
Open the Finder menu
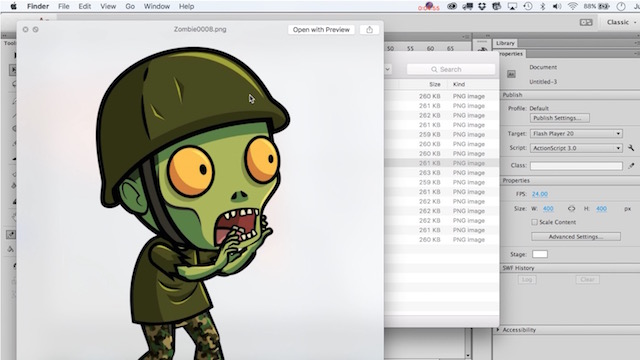click(38, 6)
